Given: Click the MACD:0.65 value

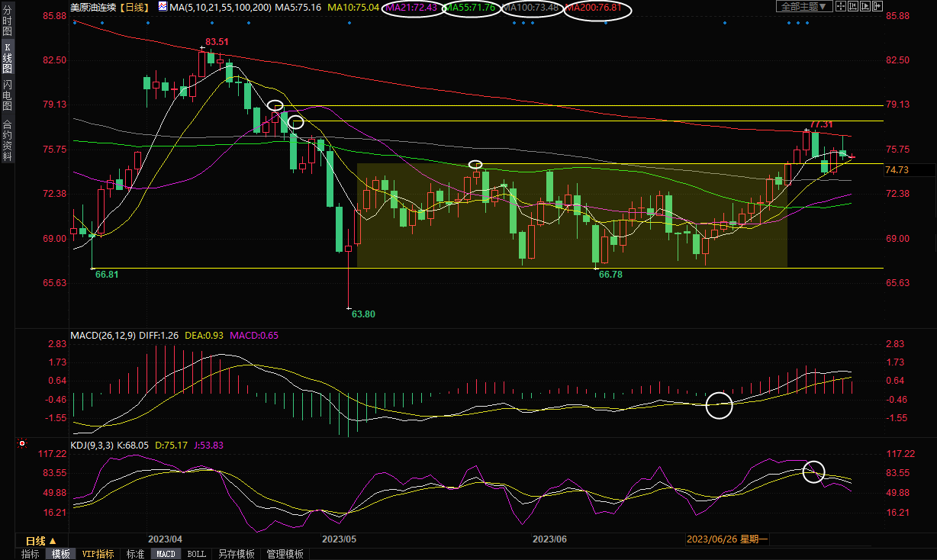Looking at the screenshot, I should [x=253, y=334].
